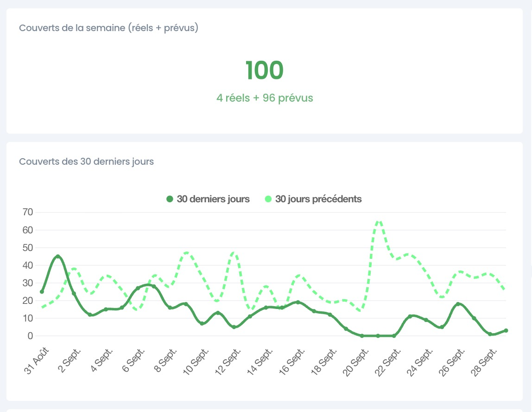This screenshot has height=412, width=532.
Task: Click the 'Couverts des 30 derniers jours' heading
Action: coord(86,161)
